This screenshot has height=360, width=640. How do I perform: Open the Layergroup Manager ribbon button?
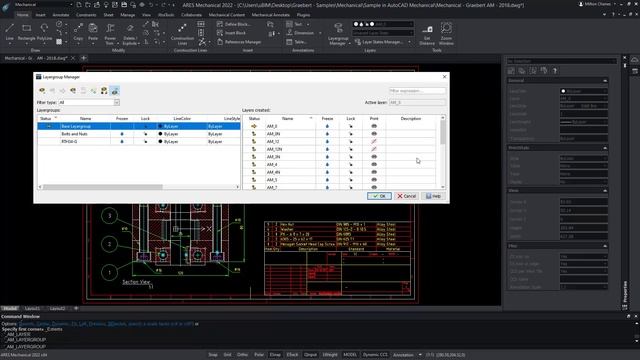(x=338, y=34)
